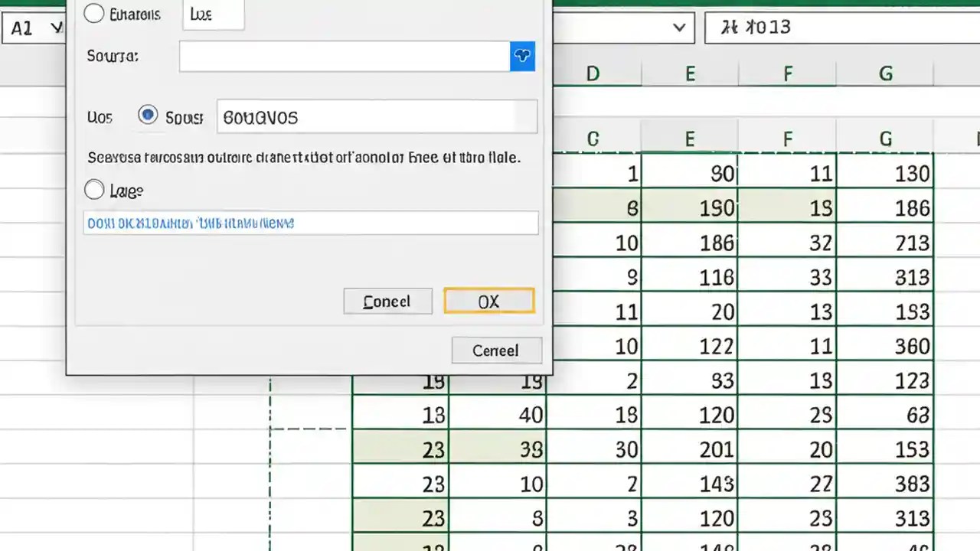Click the blue range selector icon beside Source
The width and height of the screenshot is (980, 551).
click(x=522, y=55)
